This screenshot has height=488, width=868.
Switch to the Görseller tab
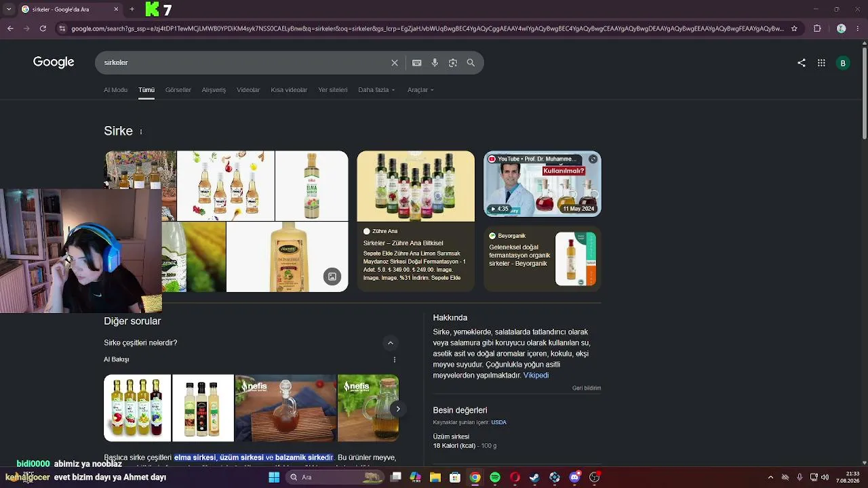(x=178, y=90)
